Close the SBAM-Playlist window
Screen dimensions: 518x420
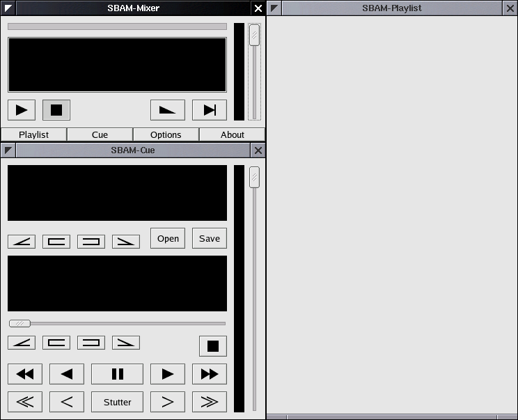click(510, 8)
